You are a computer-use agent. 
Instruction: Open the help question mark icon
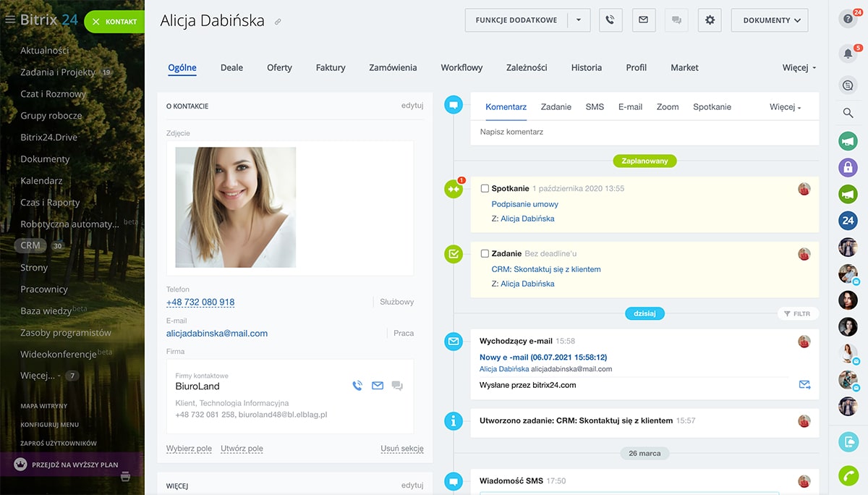(848, 20)
